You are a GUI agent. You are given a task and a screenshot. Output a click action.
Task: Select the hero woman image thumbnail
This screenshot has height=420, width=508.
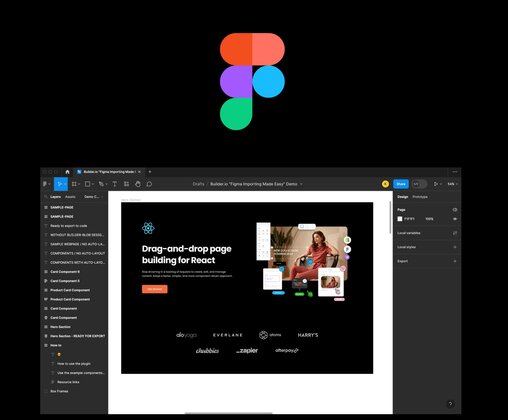(331, 282)
